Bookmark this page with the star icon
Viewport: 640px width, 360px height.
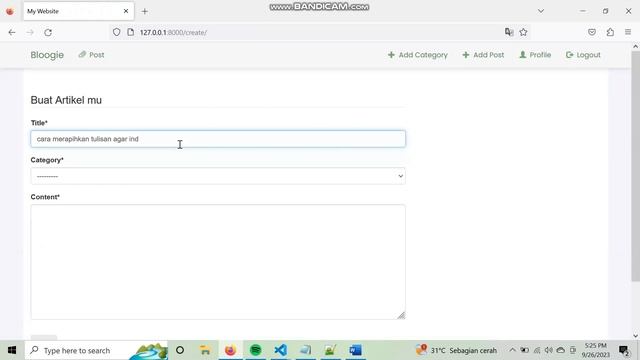(x=523, y=32)
